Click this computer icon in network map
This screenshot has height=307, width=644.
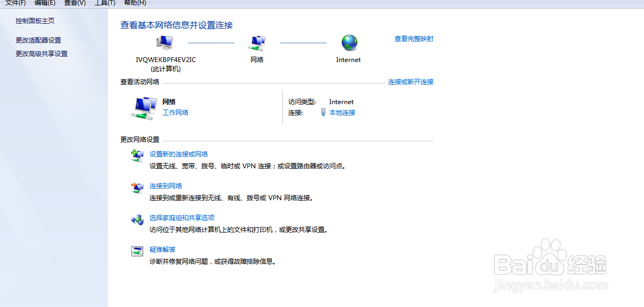(165, 42)
